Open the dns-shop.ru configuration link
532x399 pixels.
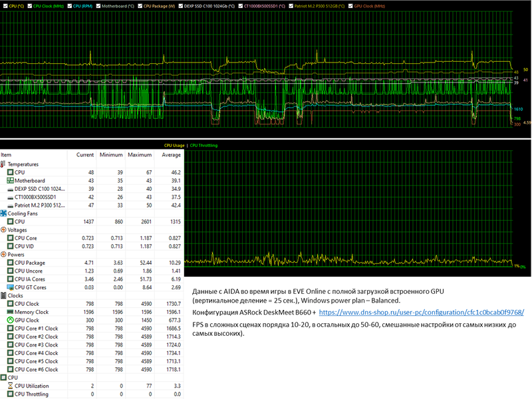(x=422, y=312)
